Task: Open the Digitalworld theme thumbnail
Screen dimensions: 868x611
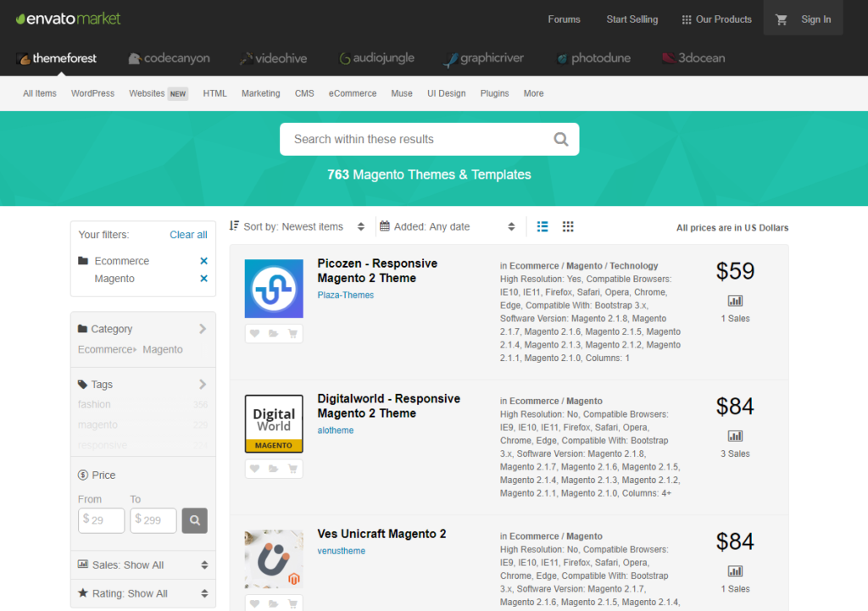Action: tap(274, 424)
